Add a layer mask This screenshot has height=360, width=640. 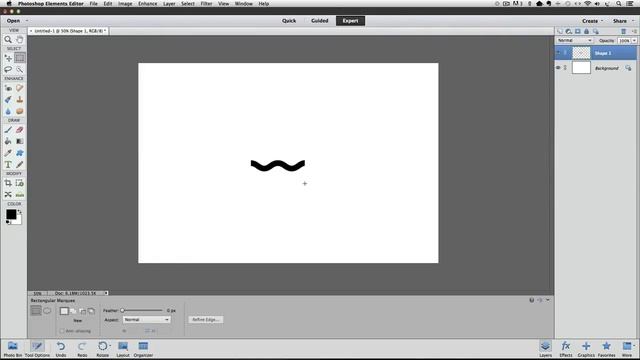point(578,31)
